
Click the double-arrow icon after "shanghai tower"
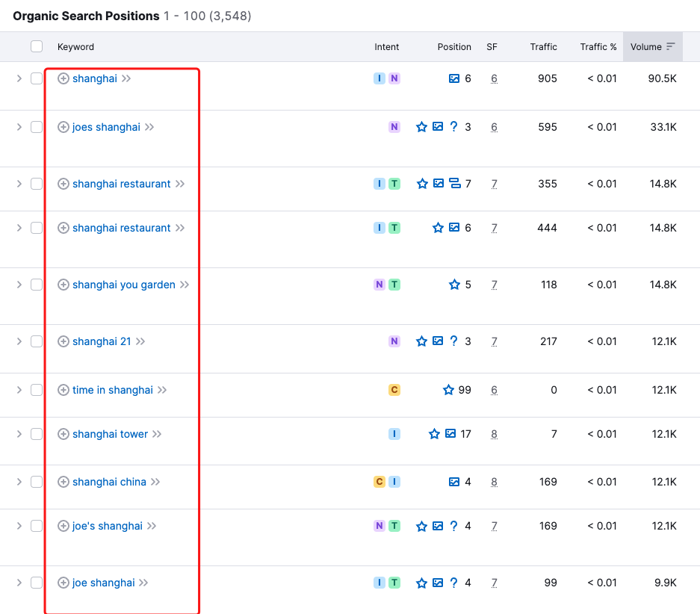[x=156, y=434]
